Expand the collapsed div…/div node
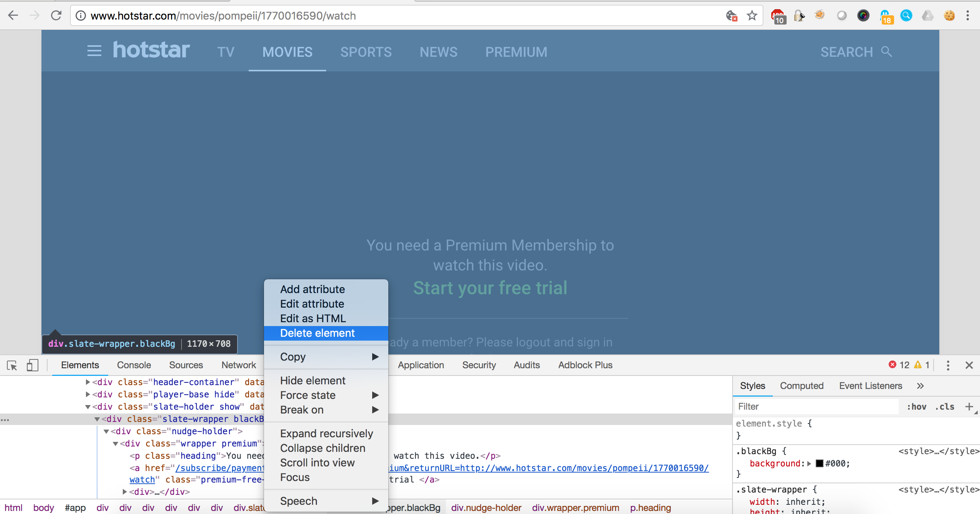 coord(125,492)
